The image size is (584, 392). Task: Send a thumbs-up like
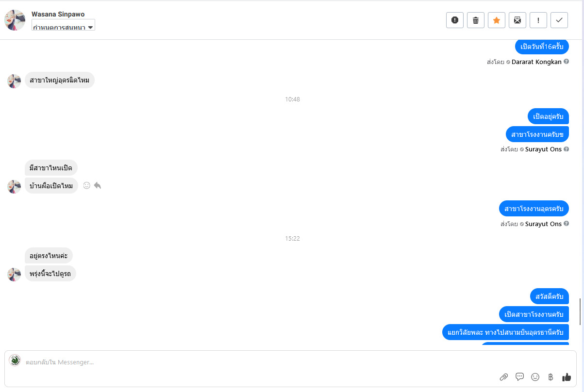tap(567, 377)
